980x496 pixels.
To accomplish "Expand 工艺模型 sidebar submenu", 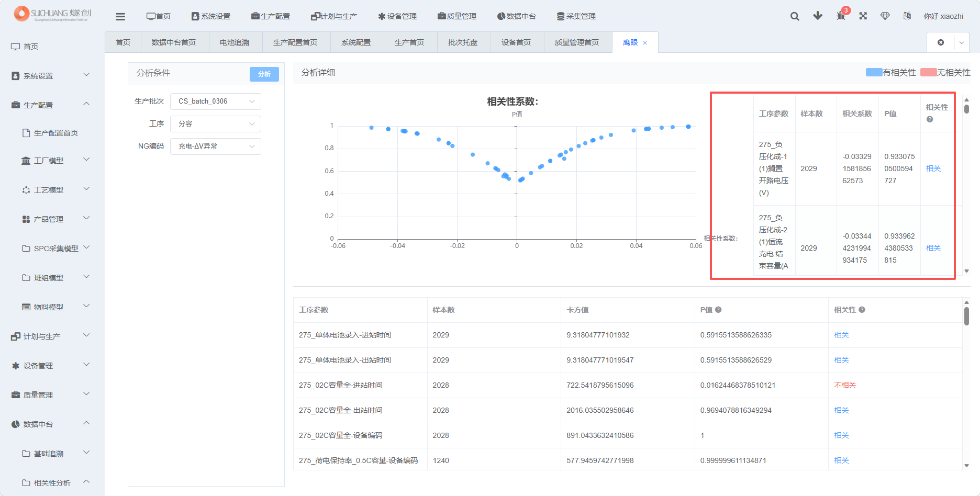I will coord(52,190).
